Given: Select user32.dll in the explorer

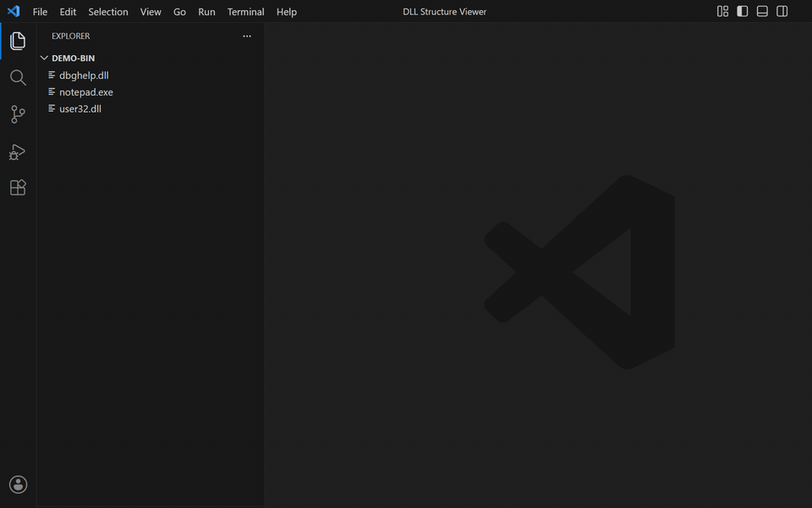Looking at the screenshot, I should tap(151, 108).
